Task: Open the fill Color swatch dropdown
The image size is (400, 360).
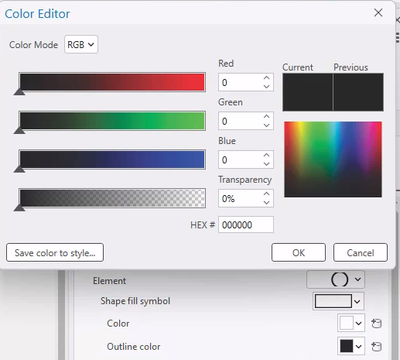Action: pos(351,323)
